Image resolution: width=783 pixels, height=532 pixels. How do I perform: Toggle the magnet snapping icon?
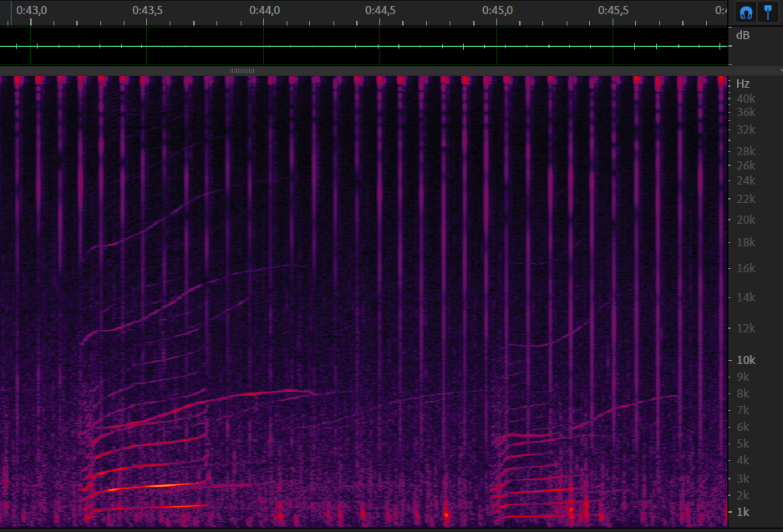pos(745,12)
